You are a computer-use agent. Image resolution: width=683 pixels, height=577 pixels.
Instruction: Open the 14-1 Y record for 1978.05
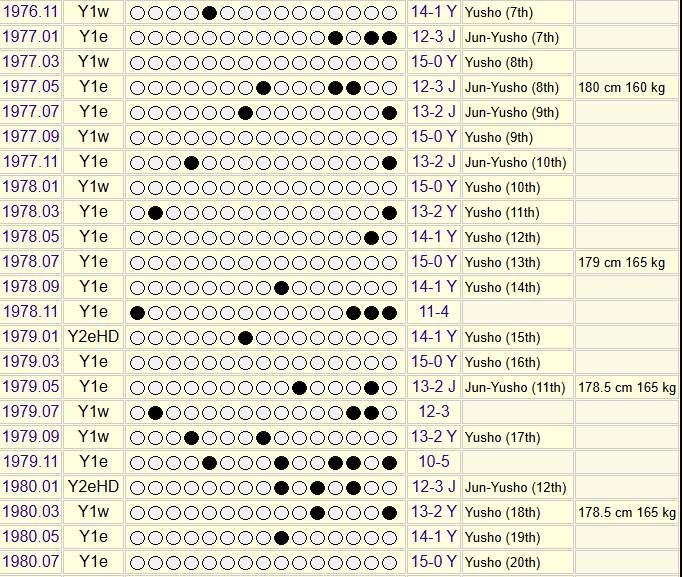(434, 236)
